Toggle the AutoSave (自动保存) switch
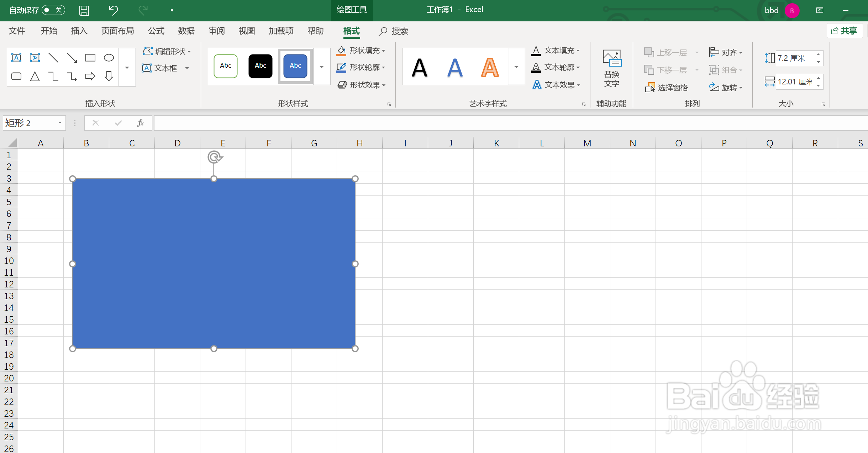Screen dimensions: 868x453 (53, 10)
